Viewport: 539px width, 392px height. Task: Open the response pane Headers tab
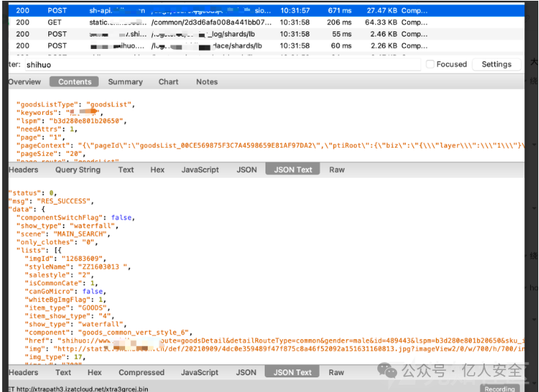[x=23, y=372]
